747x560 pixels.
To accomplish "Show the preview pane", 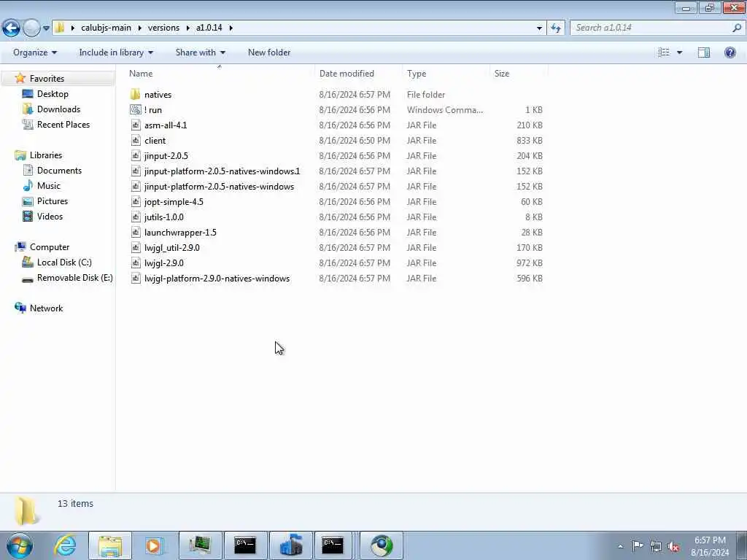I will click(704, 52).
